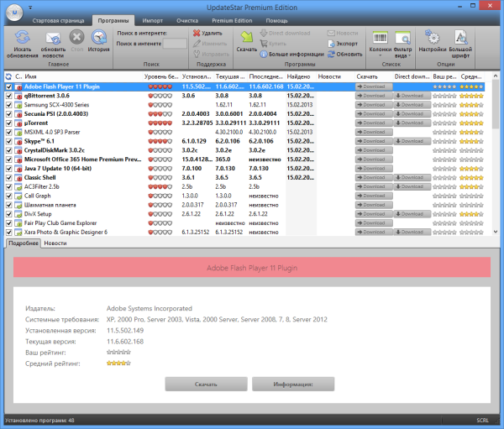Switch to Стартовая страница tab
The image size is (504, 429).
pos(58,20)
